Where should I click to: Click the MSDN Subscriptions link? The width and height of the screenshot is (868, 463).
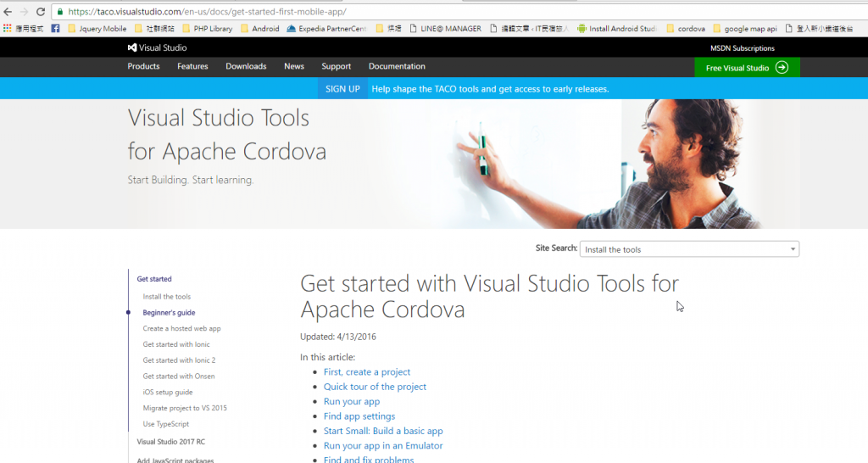click(x=743, y=48)
